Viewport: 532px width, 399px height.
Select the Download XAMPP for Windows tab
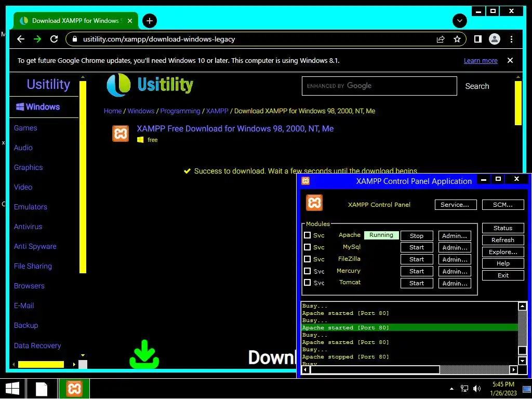point(75,21)
